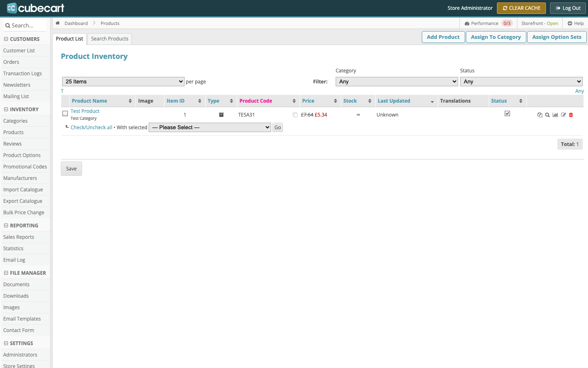Copy the product code with the copy icon
This screenshot has height=368, width=588.
pyautogui.click(x=295, y=115)
